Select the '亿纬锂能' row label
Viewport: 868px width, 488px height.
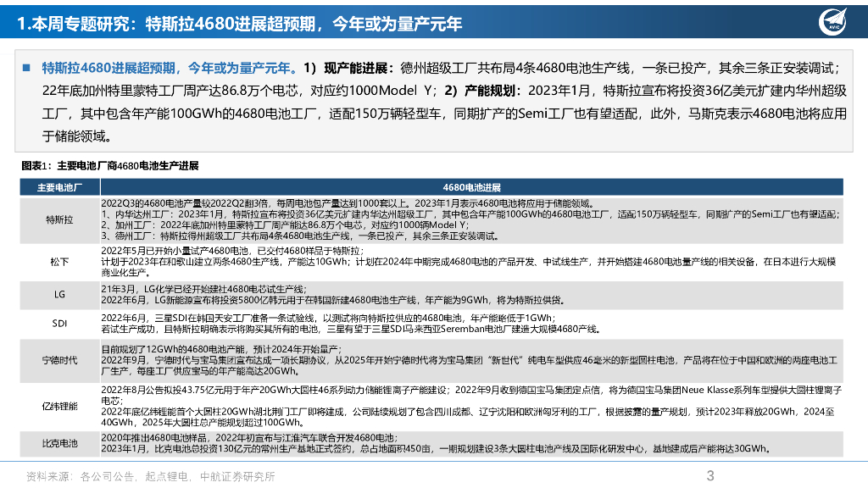pos(60,406)
